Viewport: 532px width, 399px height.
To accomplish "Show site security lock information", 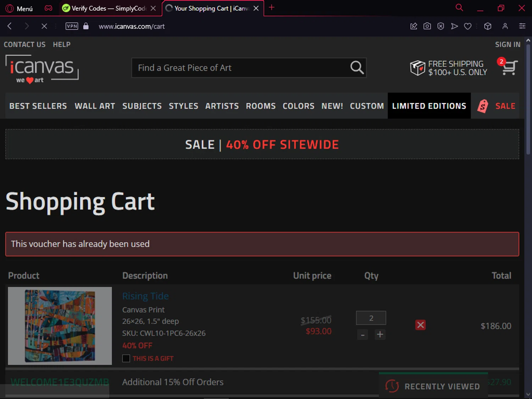I will pos(86,26).
